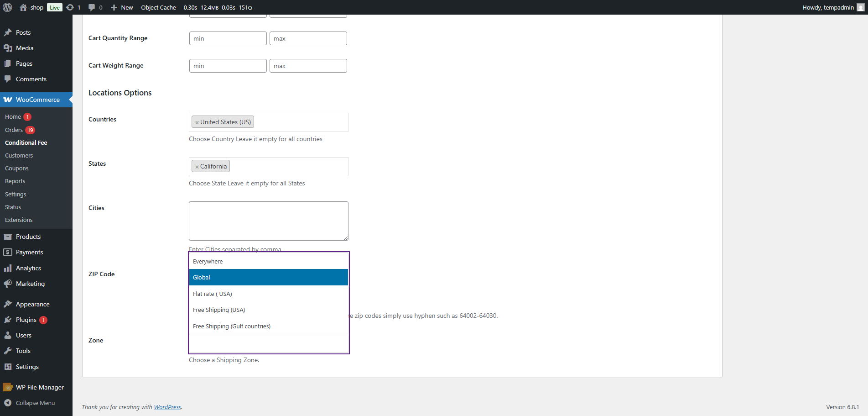
Task: Open the States multi-select box
Action: tap(269, 167)
